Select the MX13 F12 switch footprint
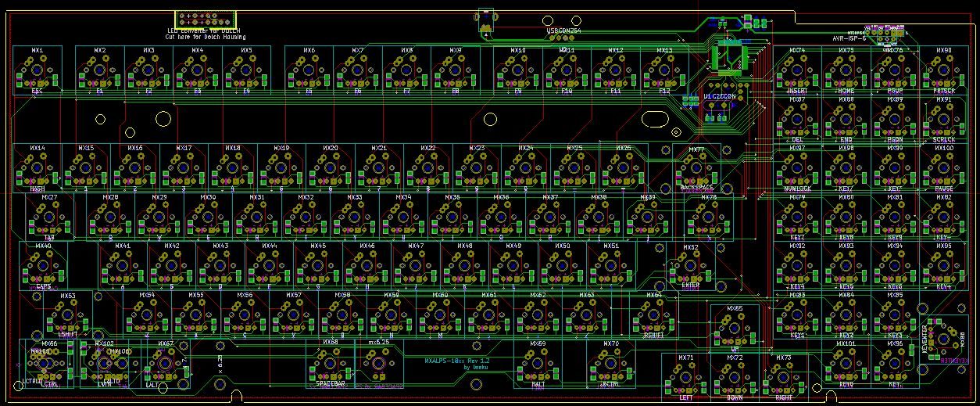 click(664, 70)
